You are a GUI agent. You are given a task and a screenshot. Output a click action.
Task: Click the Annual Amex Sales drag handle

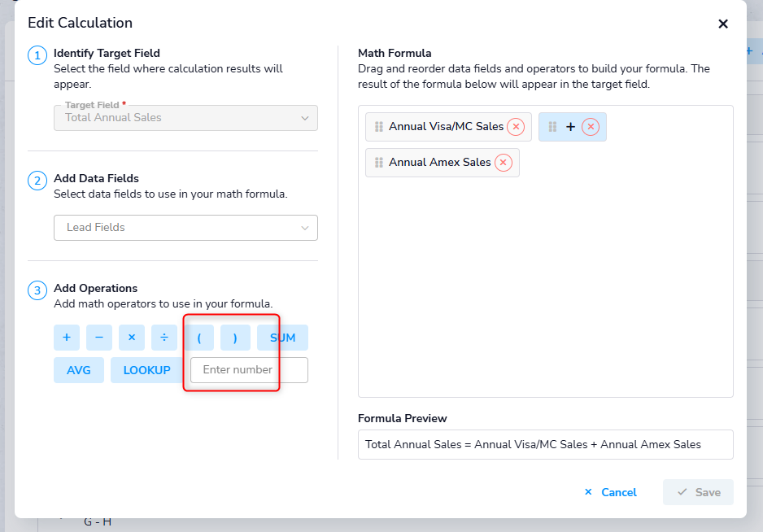tap(378, 163)
